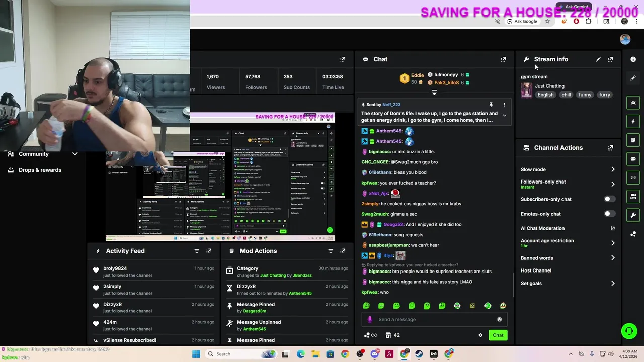Edit stream info with the pencil icon
Image resolution: width=644 pixels, height=362 pixels.
point(598,59)
